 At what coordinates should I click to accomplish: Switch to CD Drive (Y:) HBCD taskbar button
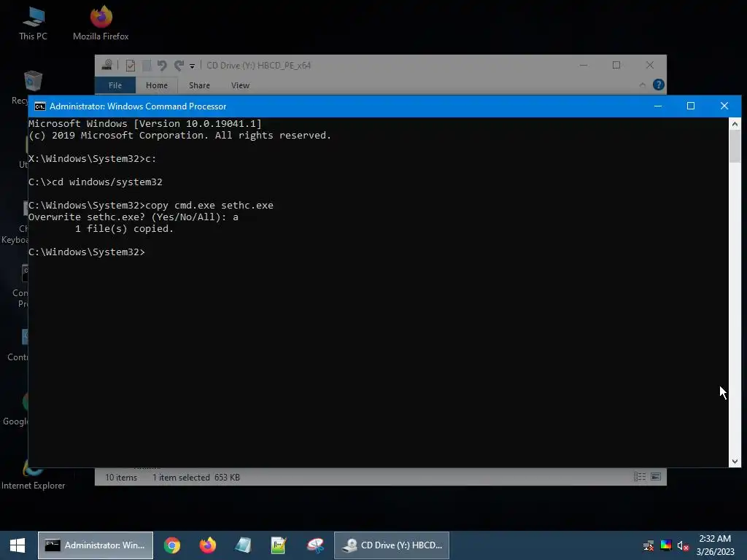click(392, 545)
